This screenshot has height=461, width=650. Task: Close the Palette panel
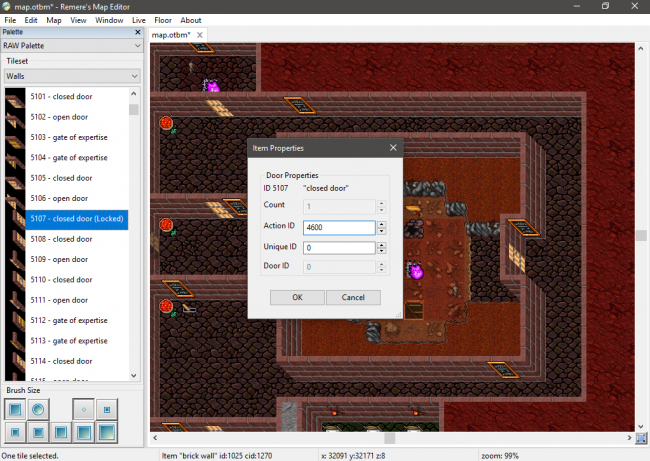tap(138, 32)
